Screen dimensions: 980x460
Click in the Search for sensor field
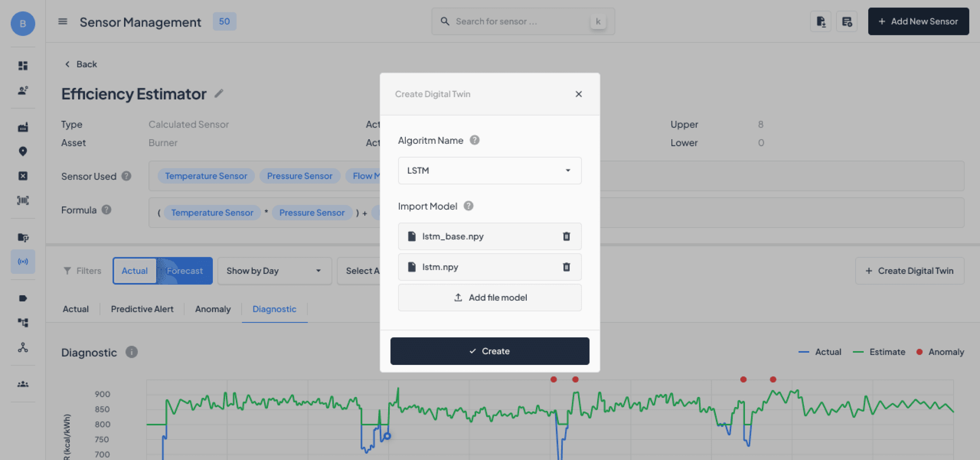coord(523,22)
